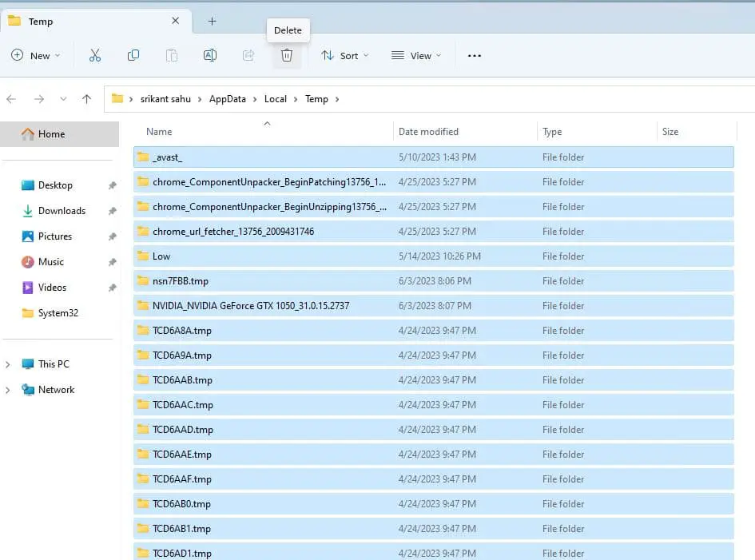Open the View dropdown
The height and width of the screenshot is (560, 755).
[416, 55]
